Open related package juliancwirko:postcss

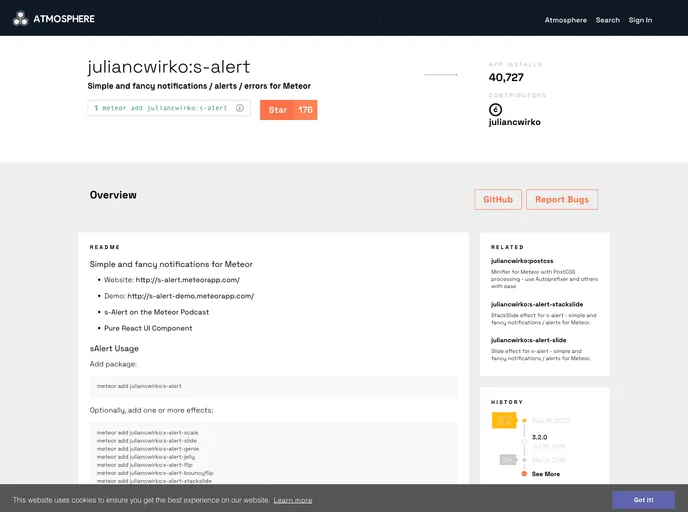pyautogui.click(x=522, y=261)
